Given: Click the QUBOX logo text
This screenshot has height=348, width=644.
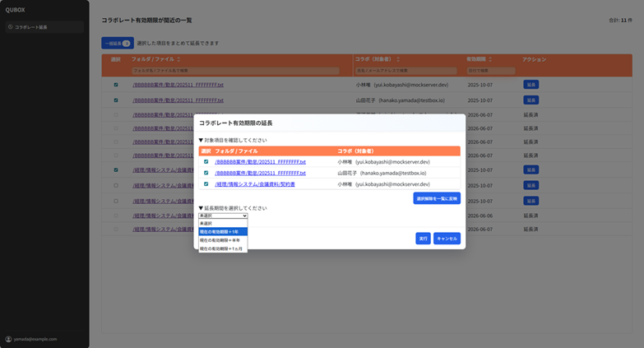Looking at the screenshot, I should coord(15,10).
